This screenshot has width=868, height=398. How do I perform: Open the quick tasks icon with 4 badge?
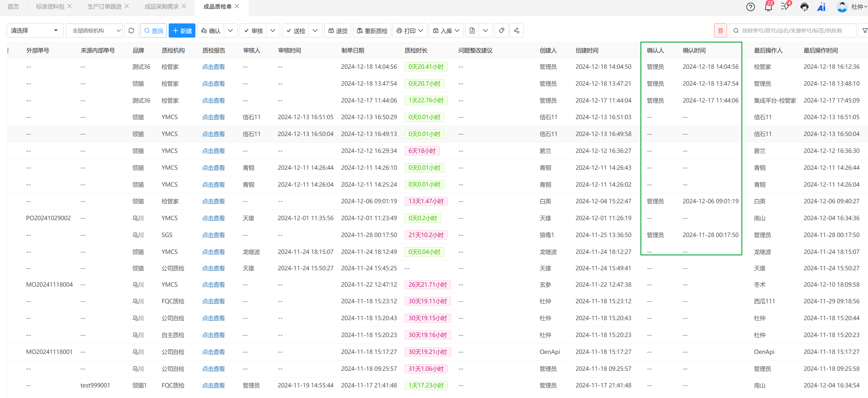(785, 7)
